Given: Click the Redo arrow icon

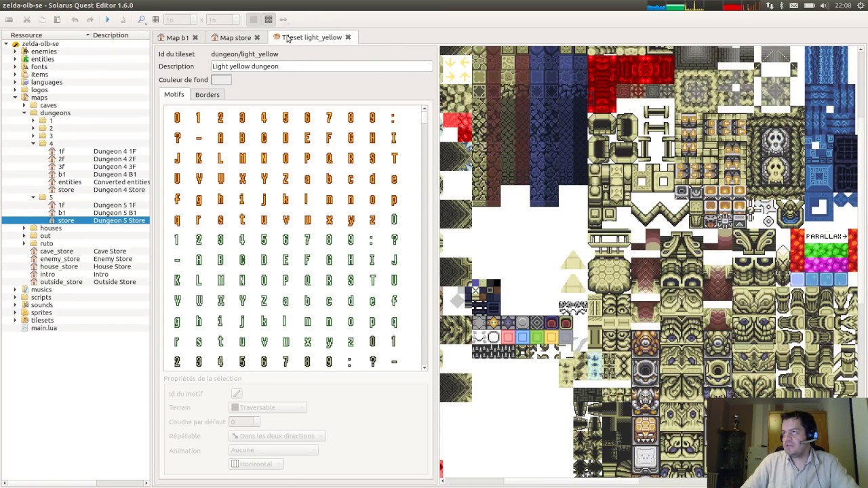Looking at the screenshot, I should [x=90, y=20].
